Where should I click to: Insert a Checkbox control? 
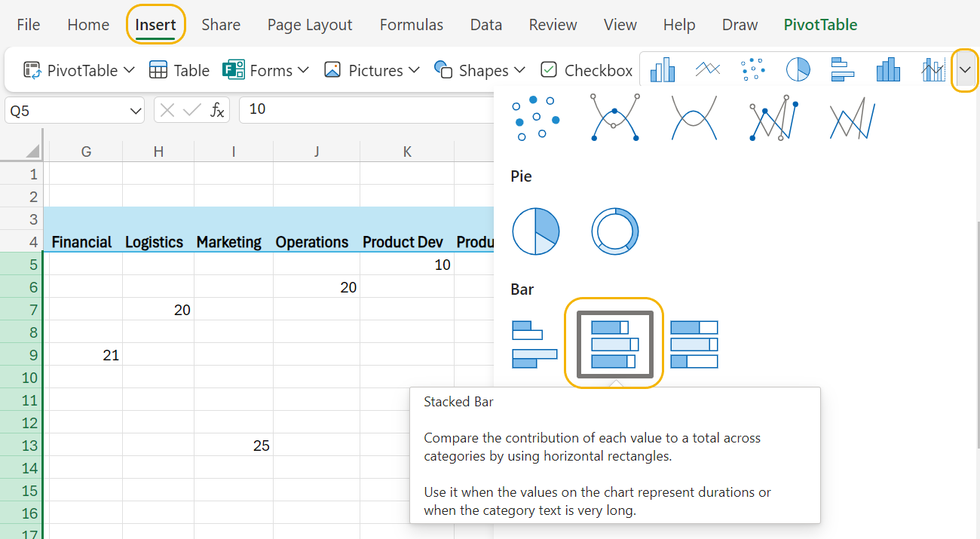[x=586, y=69]
